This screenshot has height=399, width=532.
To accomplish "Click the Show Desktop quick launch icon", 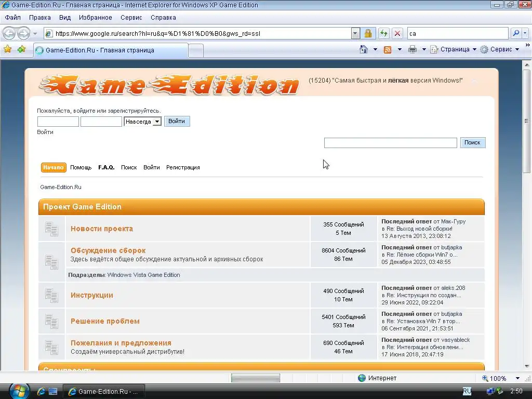I will (54, 392).
